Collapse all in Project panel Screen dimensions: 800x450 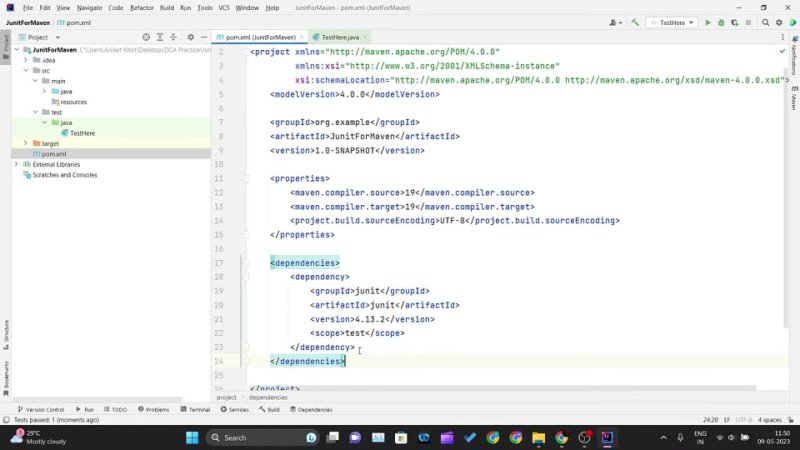(x=173, y=37)
